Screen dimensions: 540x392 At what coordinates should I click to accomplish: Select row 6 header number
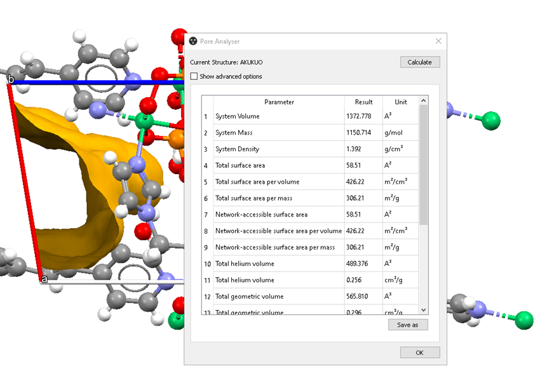[206, 198]
